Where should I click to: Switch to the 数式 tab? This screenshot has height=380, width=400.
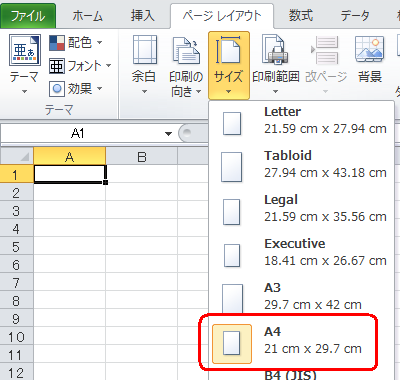pos(301,16)
